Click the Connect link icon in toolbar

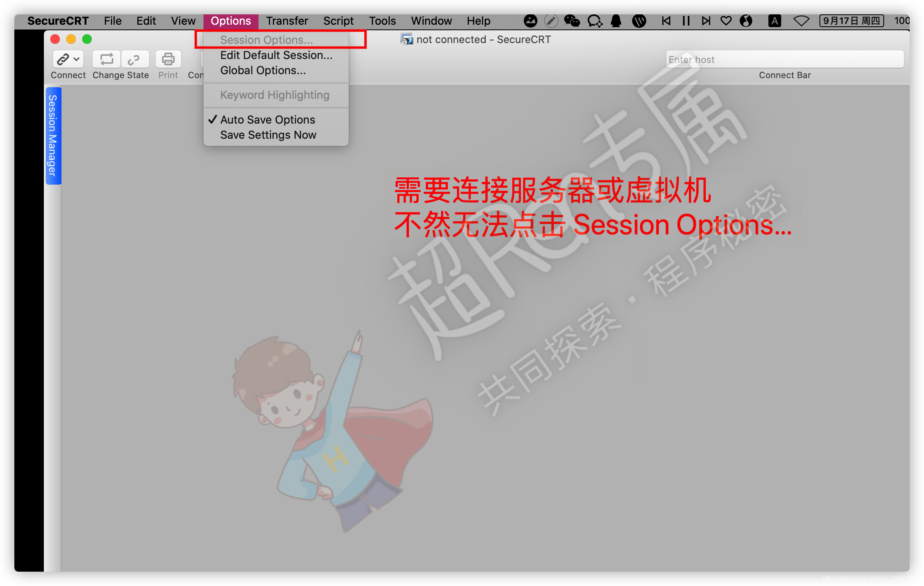tap(63, 59)
